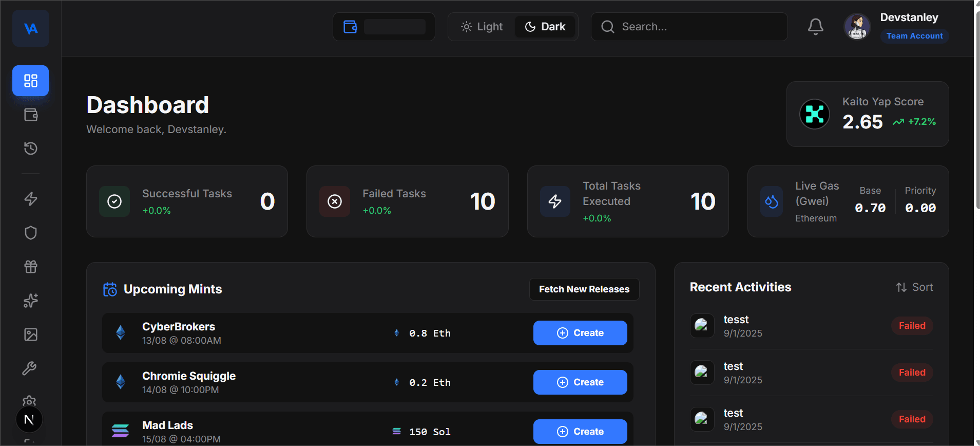Select the lightning bolt icon in sidebar

[x=31, y=199]
